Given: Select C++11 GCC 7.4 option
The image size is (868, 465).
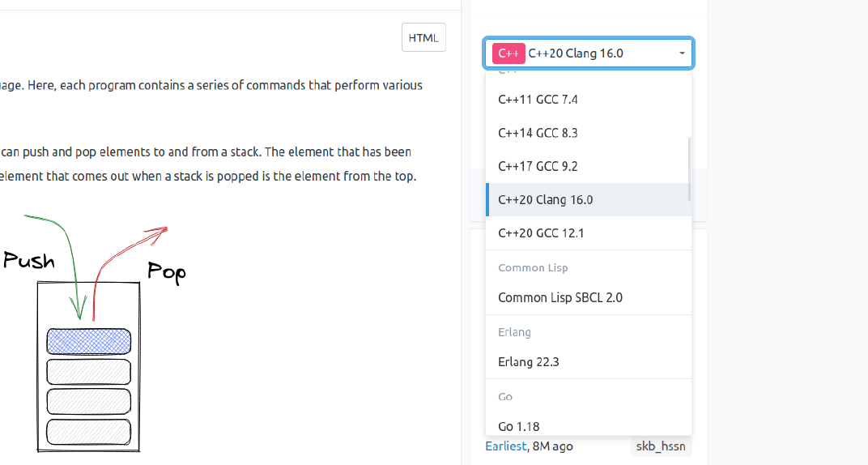Looking at the screenshot, I should pos(538,100).
